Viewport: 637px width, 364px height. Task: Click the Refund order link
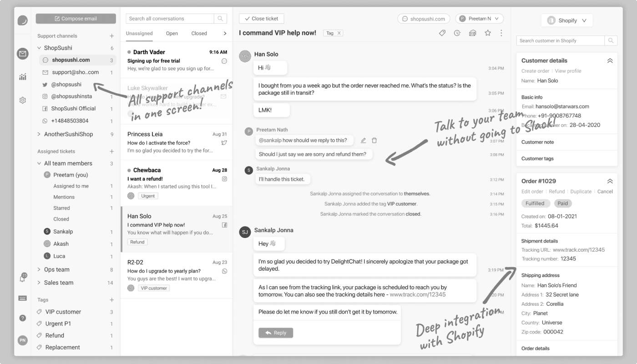557,192
